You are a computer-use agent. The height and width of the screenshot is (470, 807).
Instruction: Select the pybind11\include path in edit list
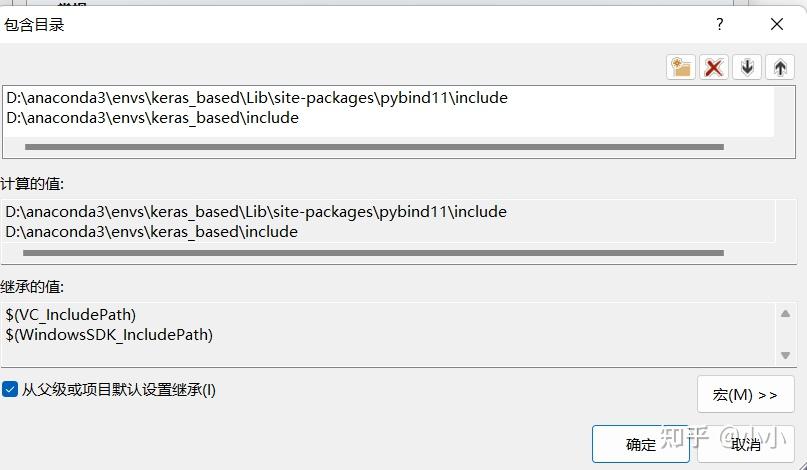click(x=257, y=98)
